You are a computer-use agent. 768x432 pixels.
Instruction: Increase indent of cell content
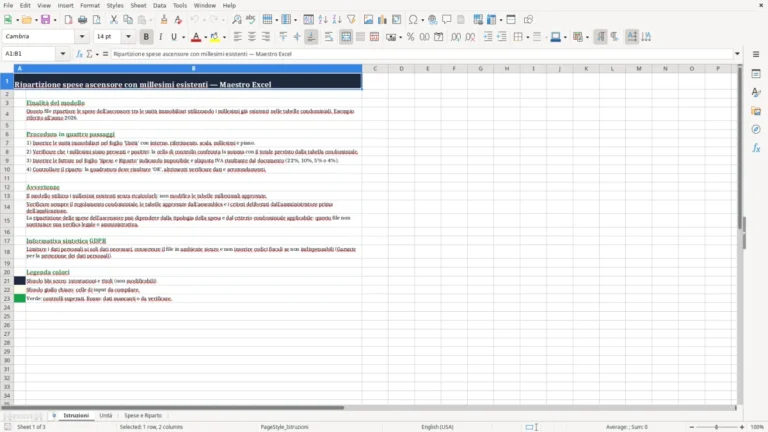point(488,37)
